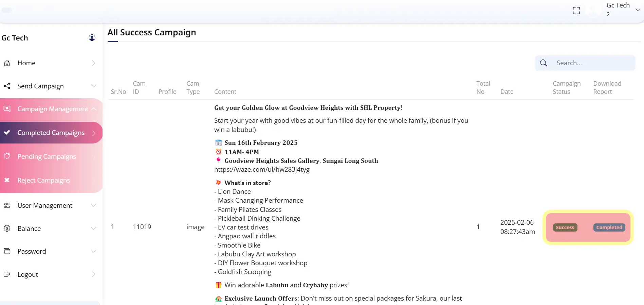Click the Pending Campaigns spinner icon
644x305 pixels.
click(x=7, y=156)
